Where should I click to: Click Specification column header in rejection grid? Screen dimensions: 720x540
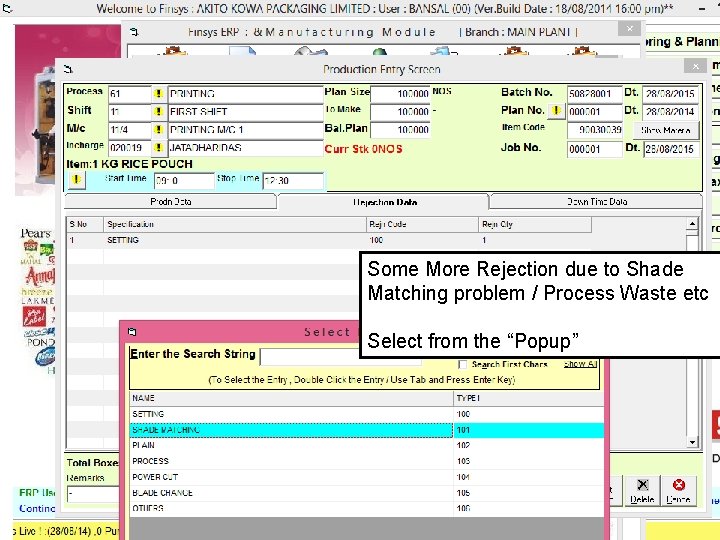pos(235,225)
